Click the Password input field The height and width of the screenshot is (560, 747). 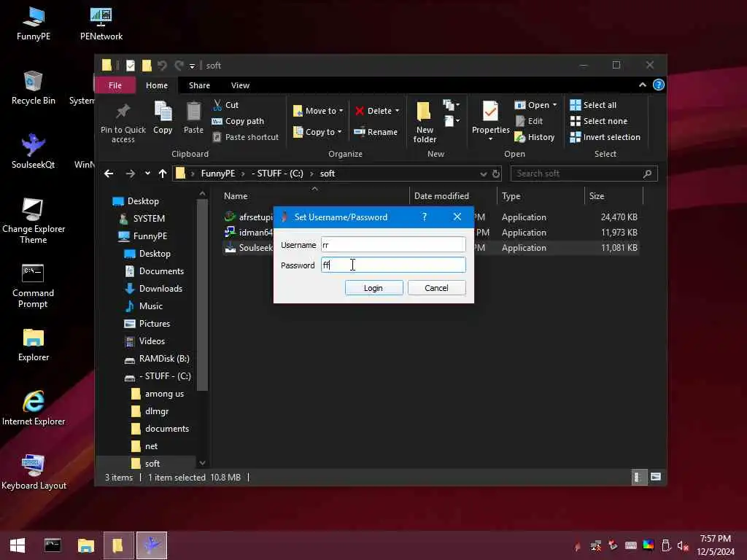click(x=393, y=265)
